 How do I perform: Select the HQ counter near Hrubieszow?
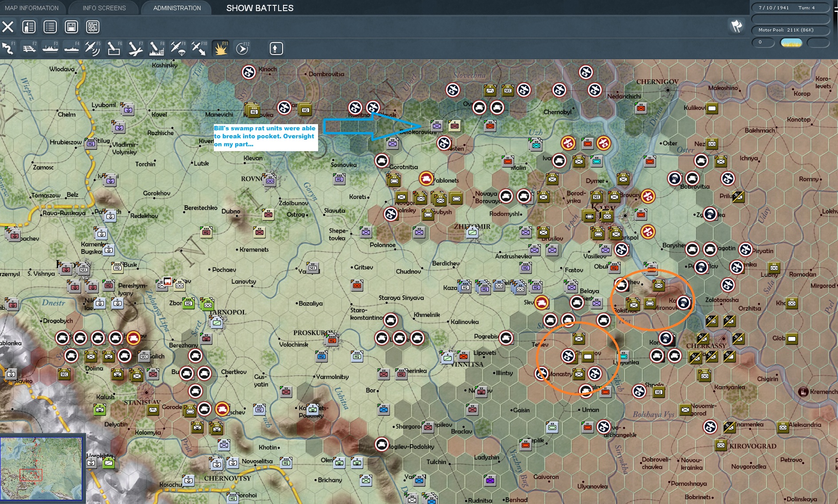point(91,144)
